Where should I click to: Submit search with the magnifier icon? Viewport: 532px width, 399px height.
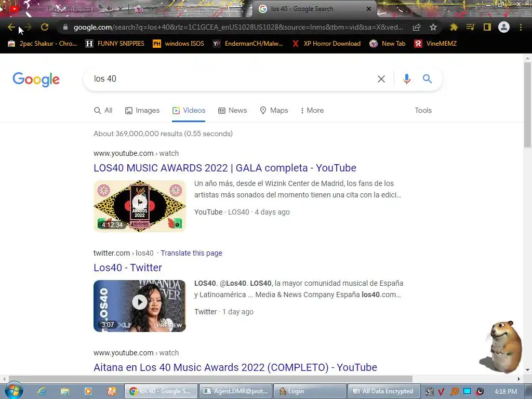pyautogui.click(x=427, y=79)
